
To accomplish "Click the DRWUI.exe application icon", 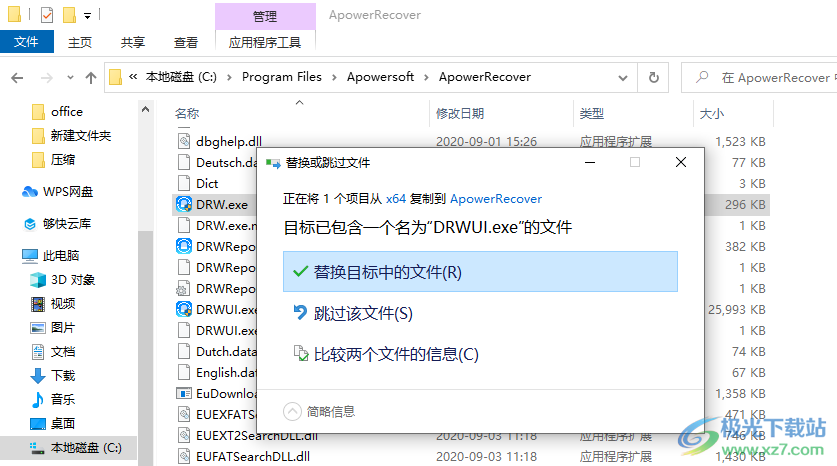I will 184,309.
